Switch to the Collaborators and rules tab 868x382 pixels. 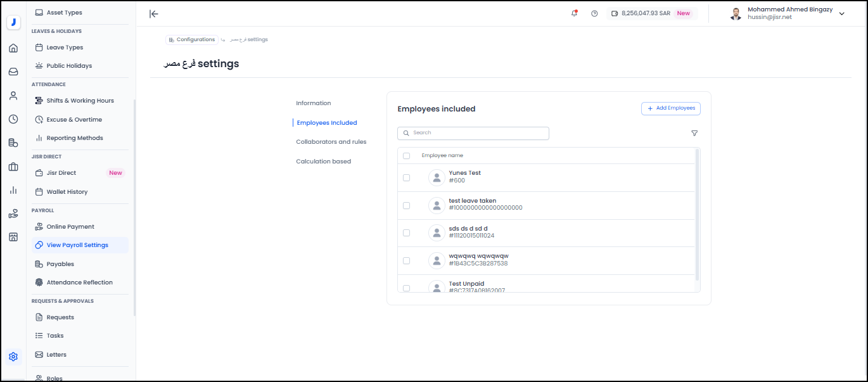(330, 142)
